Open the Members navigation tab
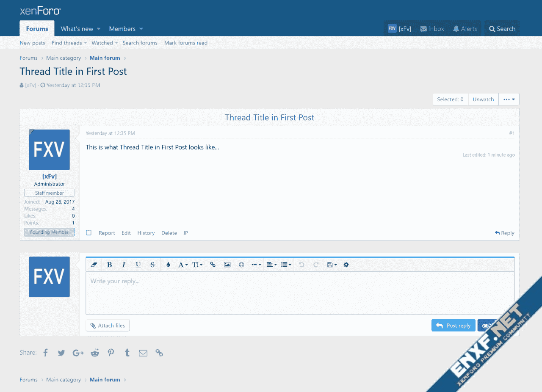 (122, 29)
